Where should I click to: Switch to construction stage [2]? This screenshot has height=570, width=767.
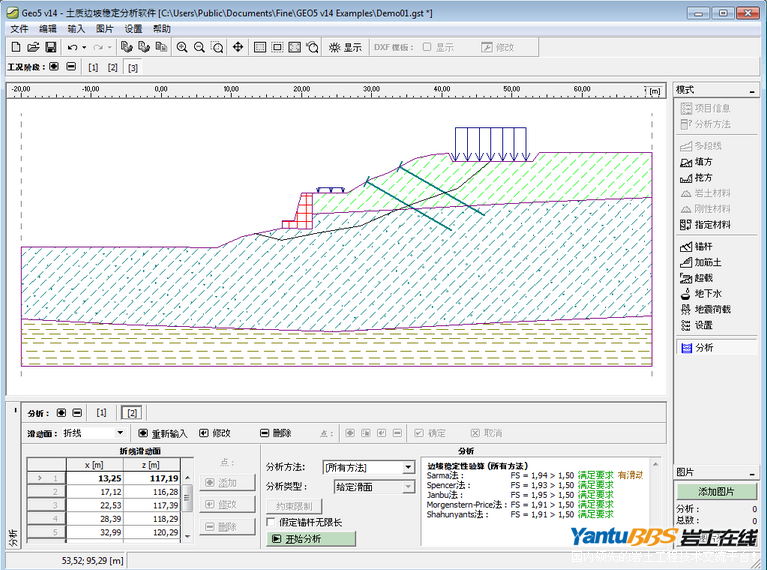pyautogui.click(x=113, y=68)
